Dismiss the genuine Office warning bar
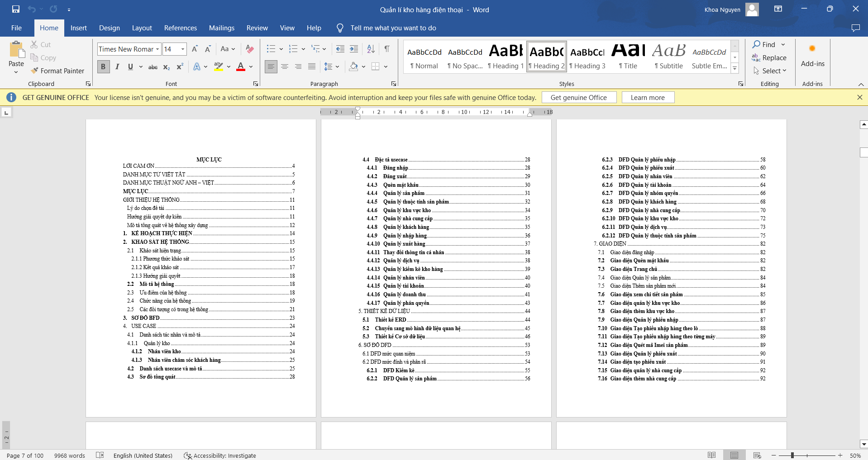The image size is (868, 460). (x=859, y=97)
